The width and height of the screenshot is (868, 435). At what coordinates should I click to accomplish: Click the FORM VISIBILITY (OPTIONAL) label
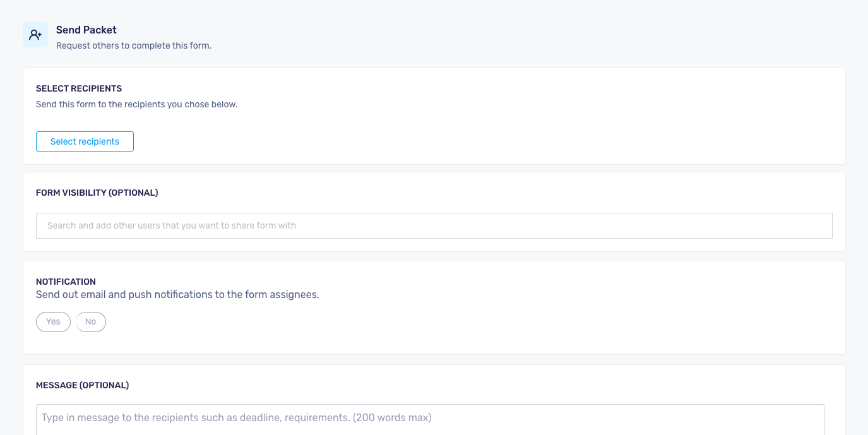tap(97, 193)
